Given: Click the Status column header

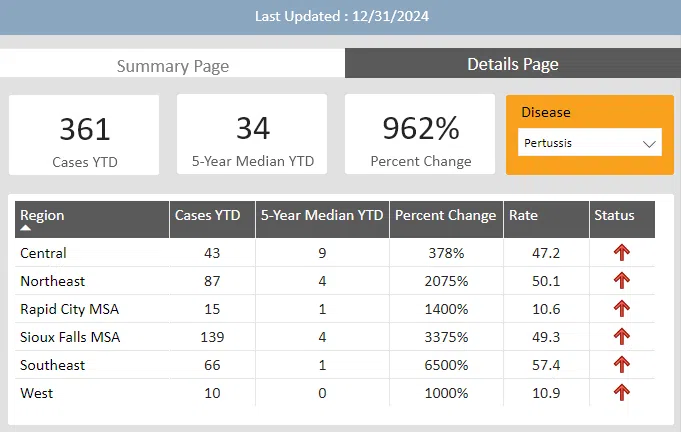Looking at the screenshot, I should click(x=614, y=215).
